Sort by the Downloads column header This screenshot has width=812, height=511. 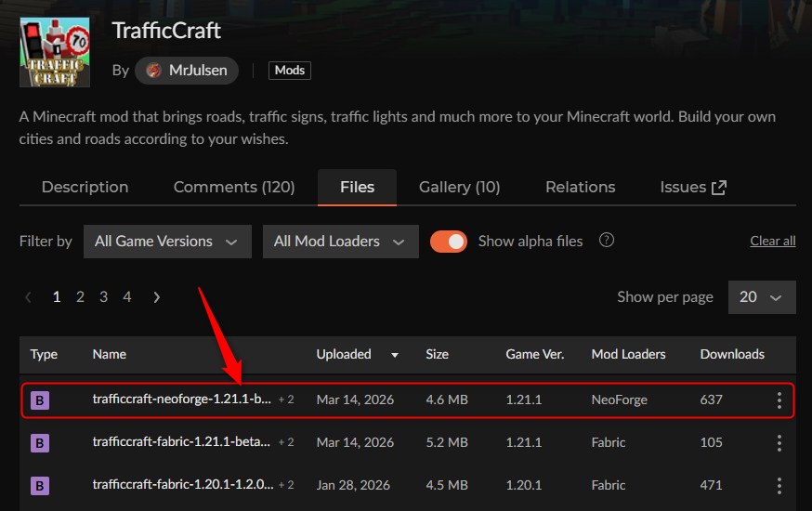pos(732,354)
